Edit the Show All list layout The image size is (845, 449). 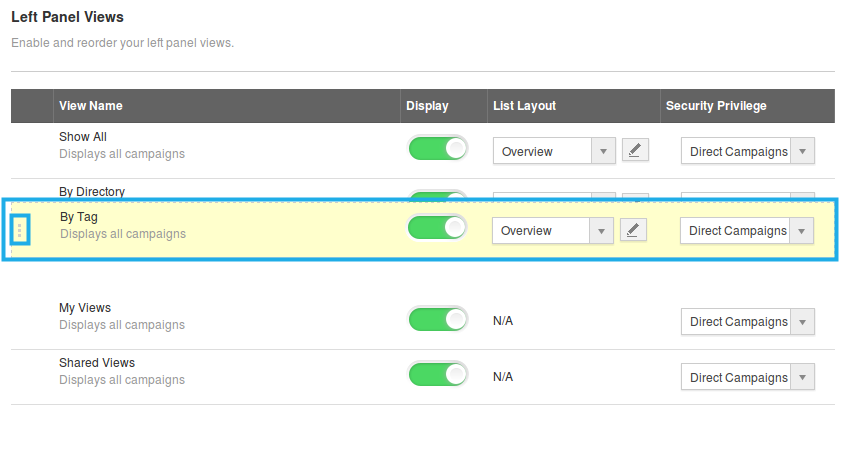[x=635, y=151]
